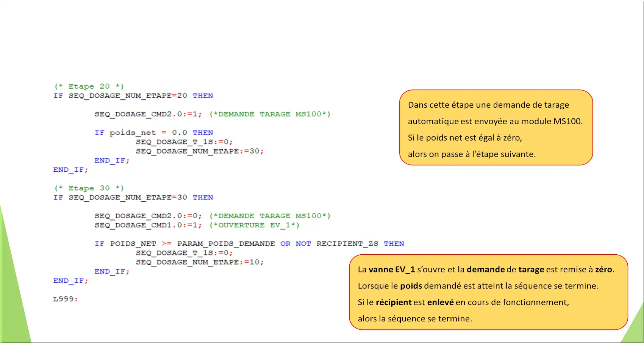Click text 'alors on passe à l'étape suivante.'

click(472, 154)
